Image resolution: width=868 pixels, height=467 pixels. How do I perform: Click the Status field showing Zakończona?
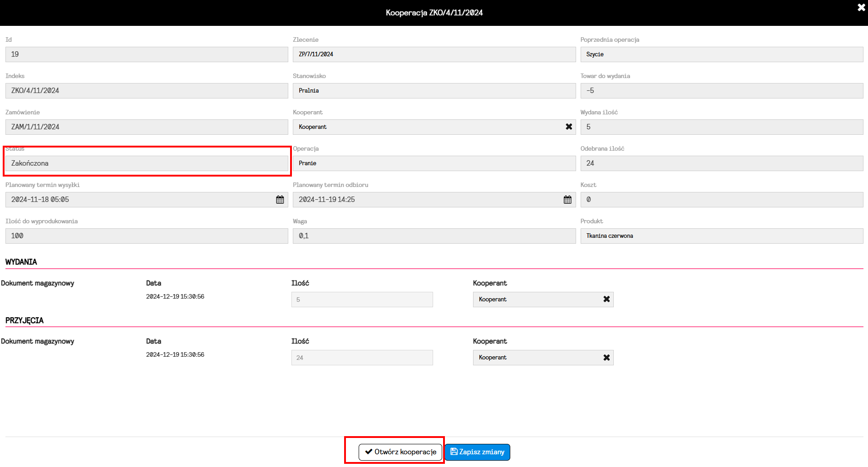(x=146, y=163)
